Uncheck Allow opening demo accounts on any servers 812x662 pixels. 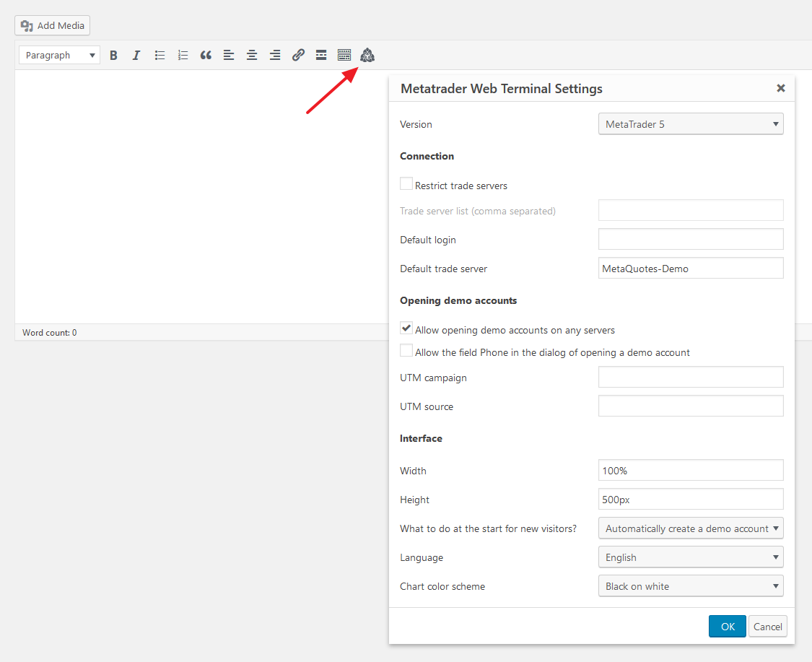click(x=406, y=328)
